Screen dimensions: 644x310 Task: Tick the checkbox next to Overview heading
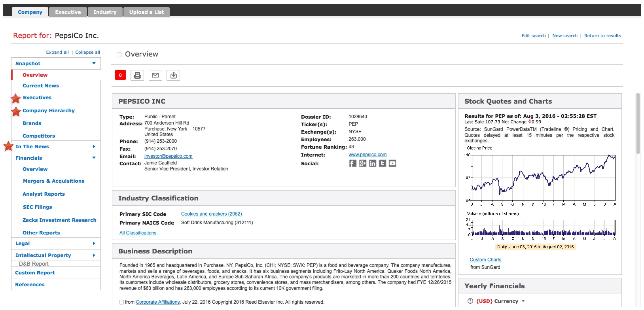click(x=119, y=55)
